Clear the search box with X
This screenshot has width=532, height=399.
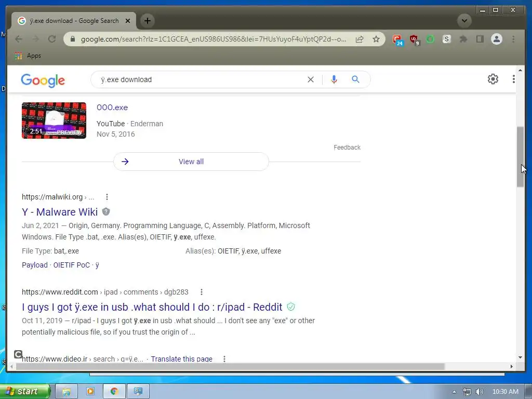[x=311, y=79]
